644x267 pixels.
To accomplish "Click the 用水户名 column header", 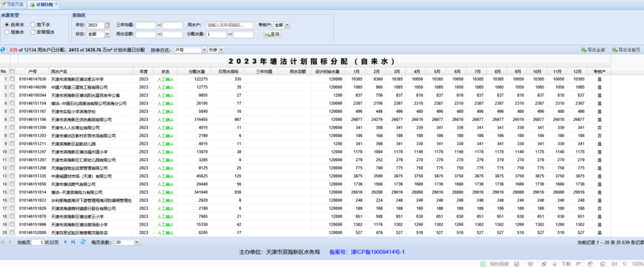I will pyautogui.click(x=91, y=71).
